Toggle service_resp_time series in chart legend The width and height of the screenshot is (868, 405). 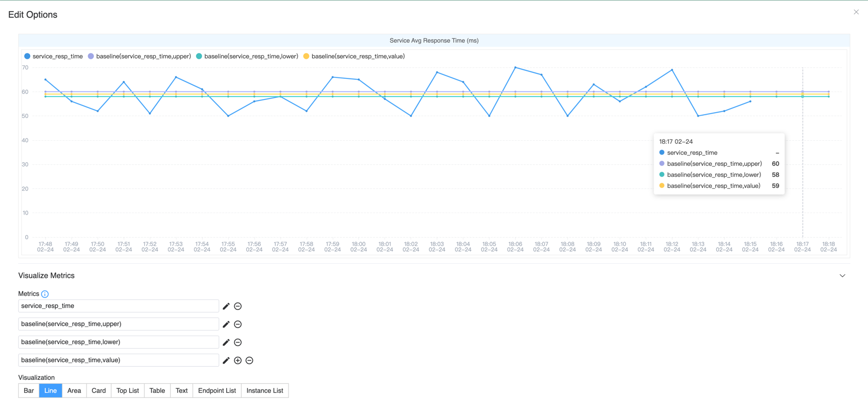point(53,56)
